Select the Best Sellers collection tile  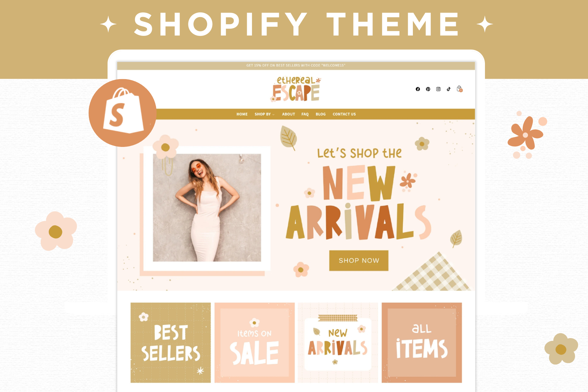[x=171, y=343]
